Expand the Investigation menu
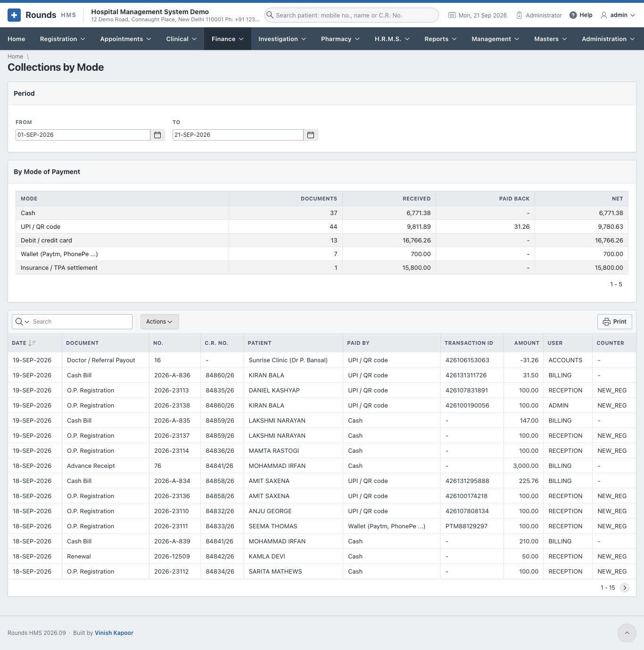 pyautogui.click(x=282, y=39)
